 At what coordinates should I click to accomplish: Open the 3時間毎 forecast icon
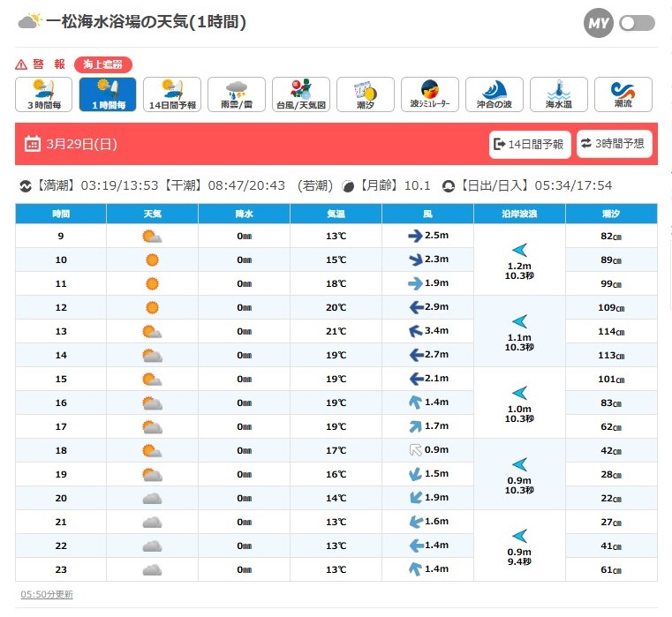(x=44, y=94)
